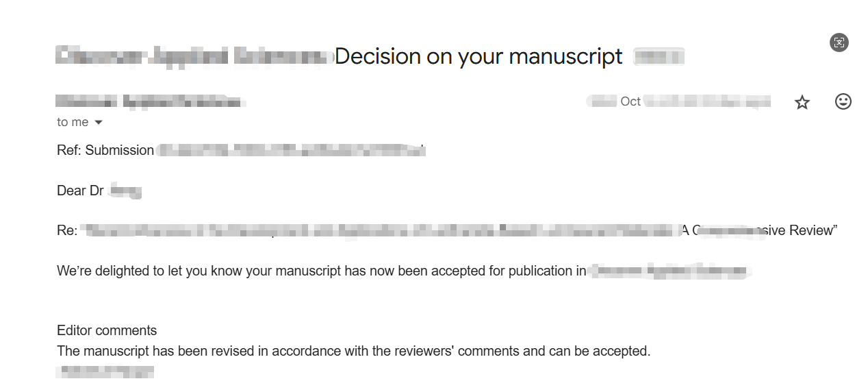Click the "manuscript has been revised" sentence

353,351
